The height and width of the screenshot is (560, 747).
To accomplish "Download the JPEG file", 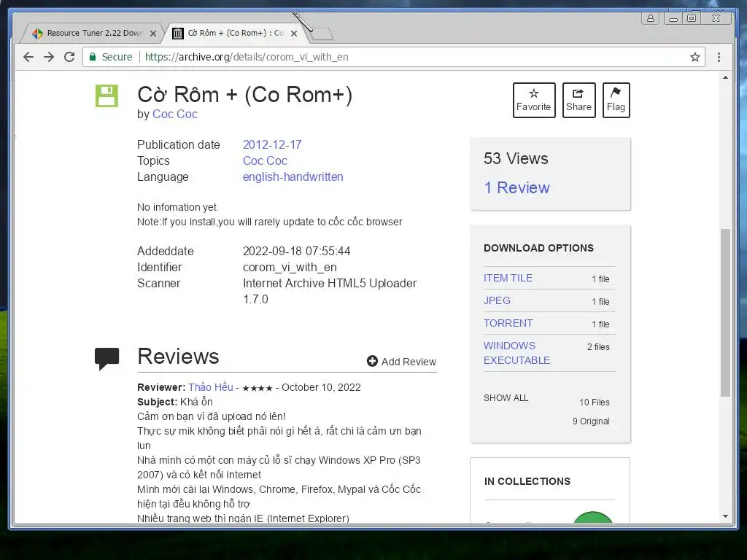I will [497, 300].
